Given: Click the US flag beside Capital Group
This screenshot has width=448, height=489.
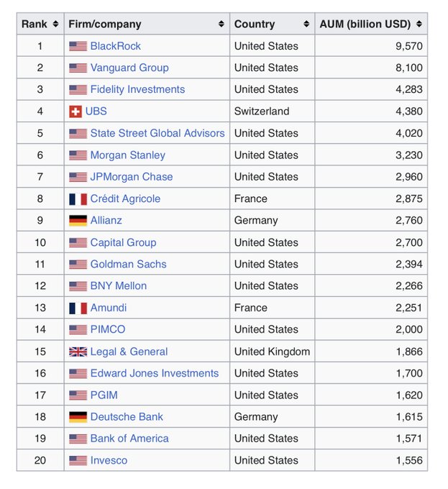Looking at the screenshot, I should 78,242.
